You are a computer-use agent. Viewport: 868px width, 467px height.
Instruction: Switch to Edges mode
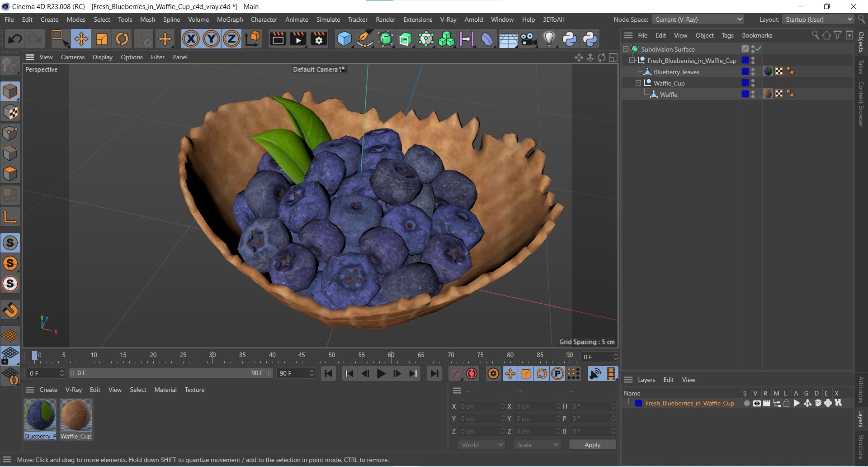pyautogui.click(x=10, y=153)
